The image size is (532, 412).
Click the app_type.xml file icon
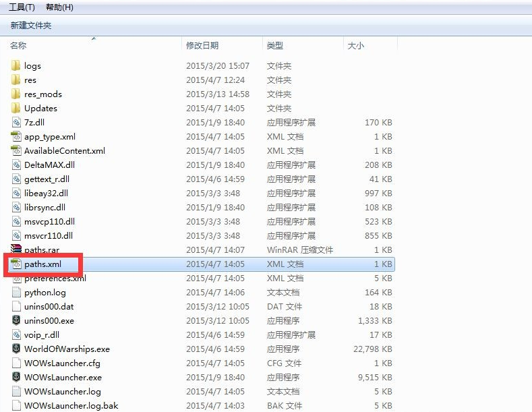point(16,136)
